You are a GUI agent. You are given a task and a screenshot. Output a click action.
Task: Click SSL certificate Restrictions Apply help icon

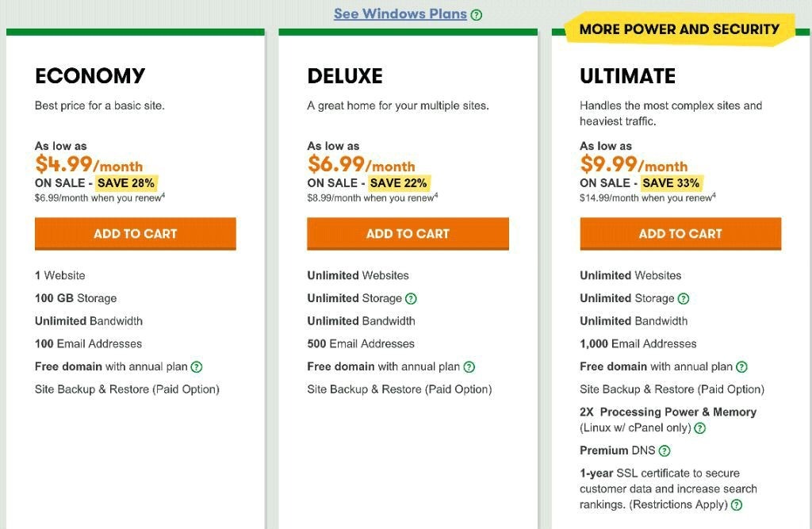pos(737,504)
